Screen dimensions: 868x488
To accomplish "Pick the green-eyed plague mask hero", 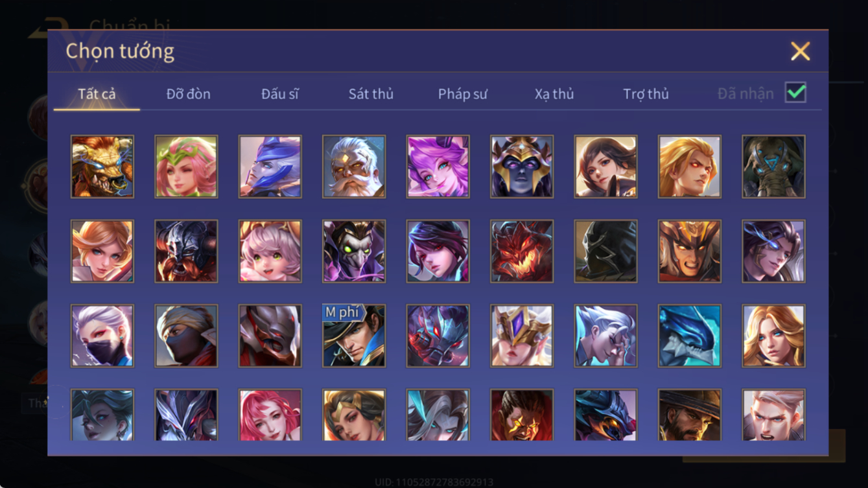I will (x=354, y=251).
